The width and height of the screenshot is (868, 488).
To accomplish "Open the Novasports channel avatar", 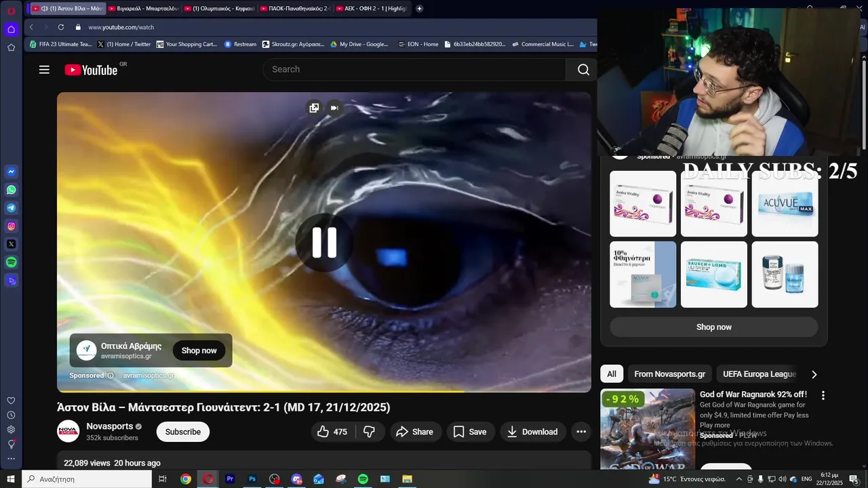I will pos(68,431).
